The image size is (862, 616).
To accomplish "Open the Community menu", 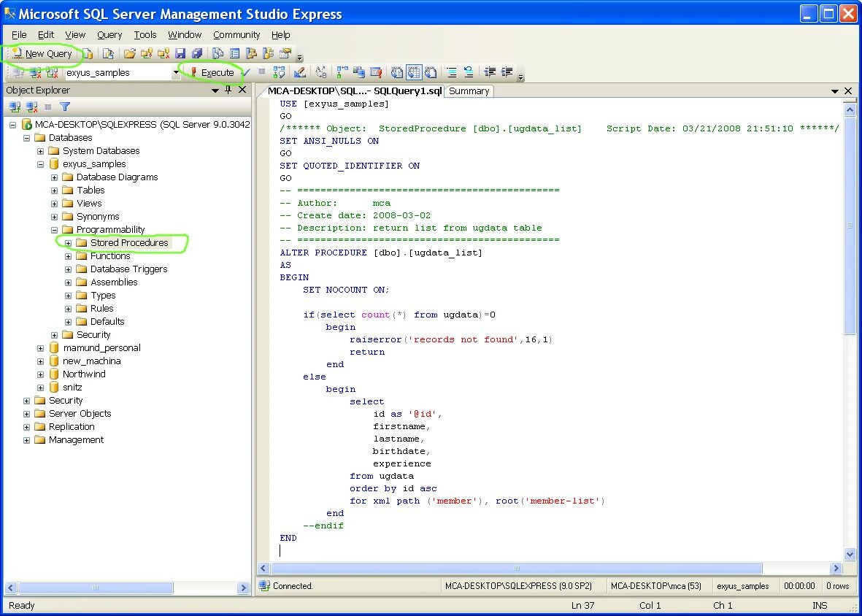I will (x=236, y=34).
